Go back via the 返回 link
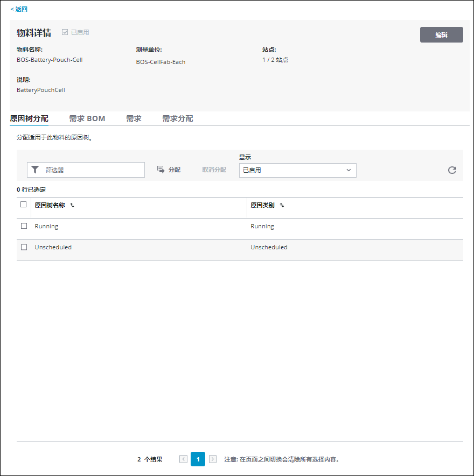The width and height of the screenshot is (474, 476). click(19, 9)
